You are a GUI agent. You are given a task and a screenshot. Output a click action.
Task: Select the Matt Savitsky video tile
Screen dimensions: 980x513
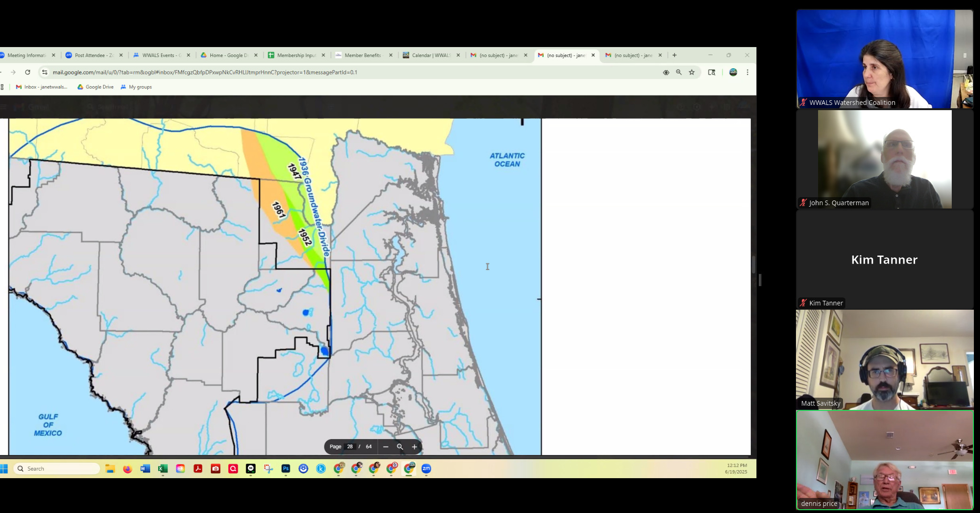pos(884,360)
